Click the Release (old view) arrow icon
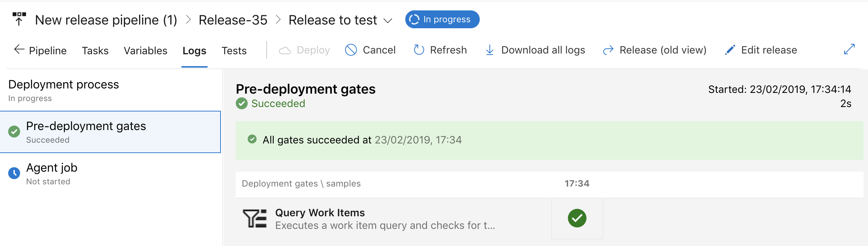The image size is (868, 246). click(608, 50)
